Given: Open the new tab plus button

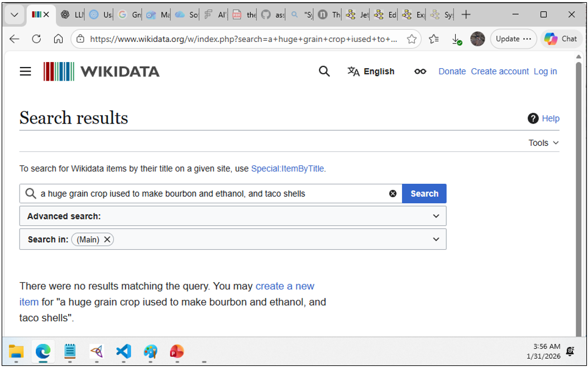Looking at the screenshot, I should pos(466,15).
